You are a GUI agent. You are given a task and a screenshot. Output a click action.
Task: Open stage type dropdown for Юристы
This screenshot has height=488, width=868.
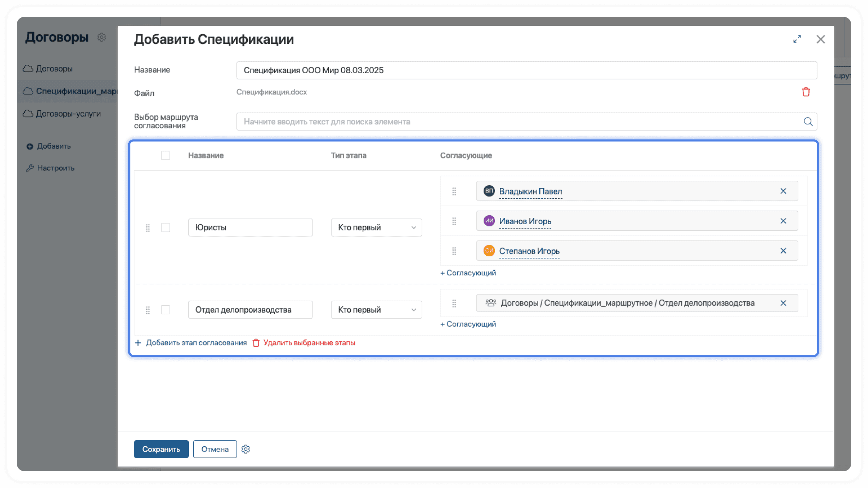pyautogui.click(x=376, y=227)
